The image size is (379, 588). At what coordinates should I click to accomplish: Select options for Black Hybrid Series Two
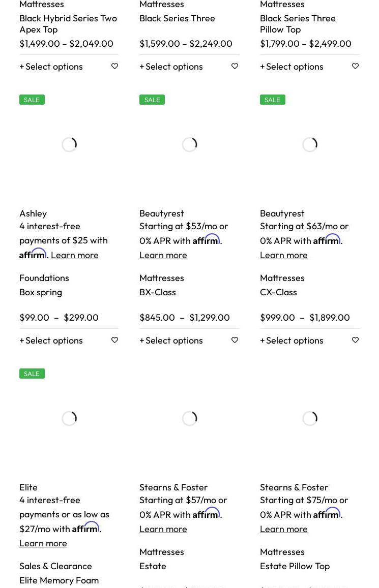coord(51,67)
